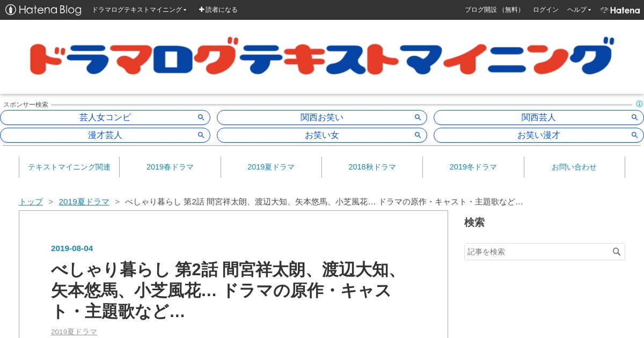Click the 検索 sidebar heading
Viewport: 644px width, 338px height.
pos(474,222)
